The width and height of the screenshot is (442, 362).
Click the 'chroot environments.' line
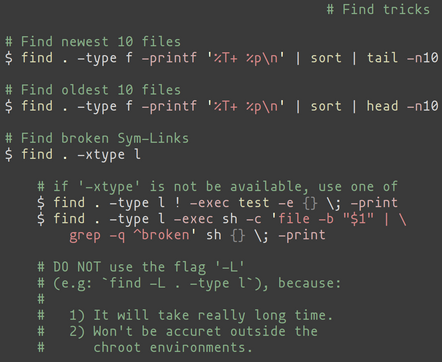pos(173,347)
